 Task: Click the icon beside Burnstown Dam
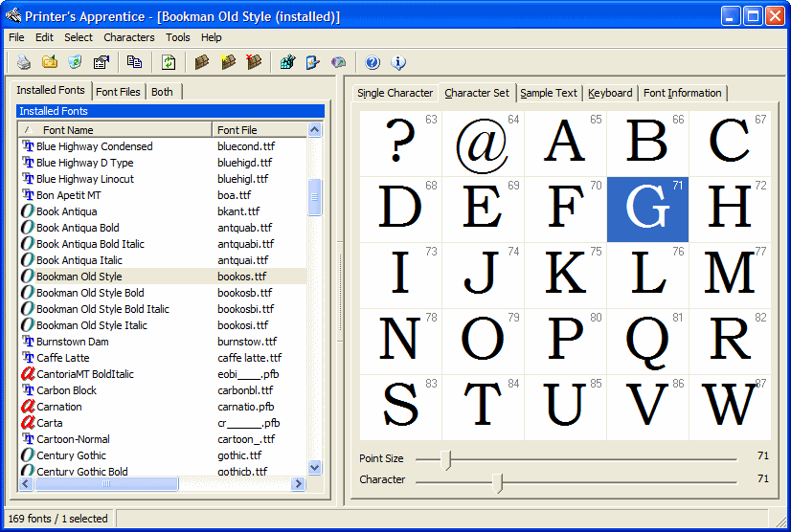[28, 342]
